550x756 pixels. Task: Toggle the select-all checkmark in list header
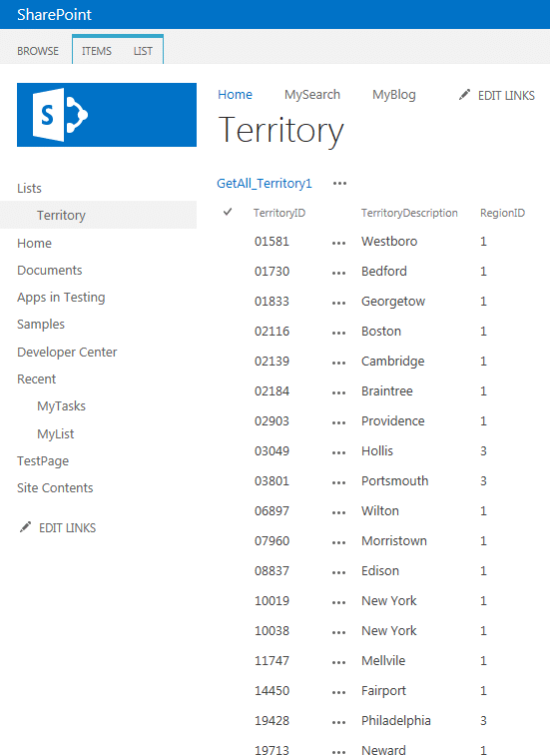pos(228,212)
